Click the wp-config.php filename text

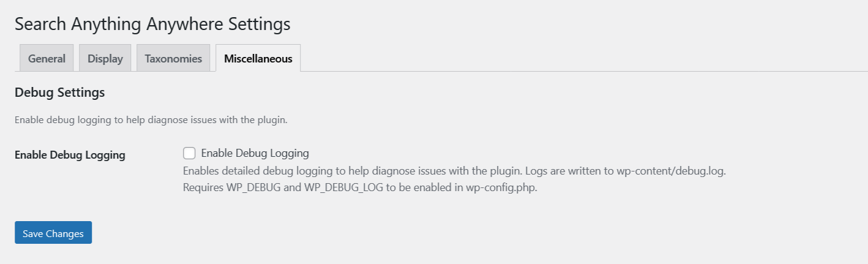pyautogui.click(x=501, y=187)
